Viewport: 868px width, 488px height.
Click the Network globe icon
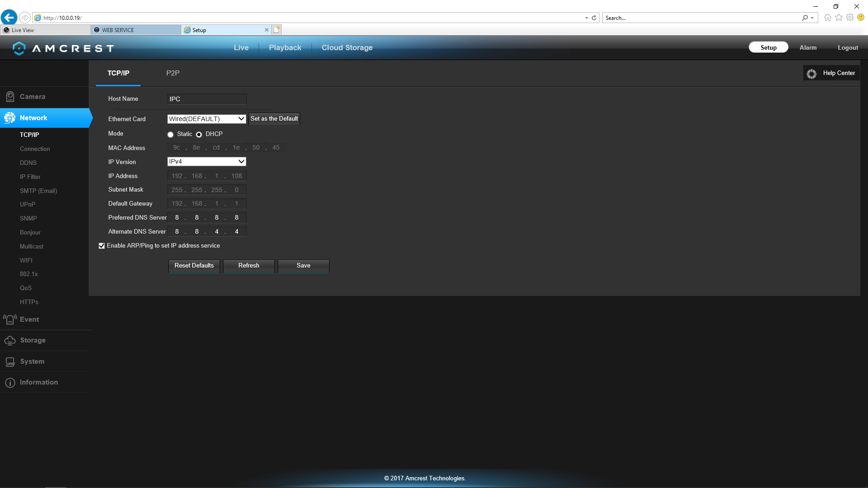coord(9,118)
